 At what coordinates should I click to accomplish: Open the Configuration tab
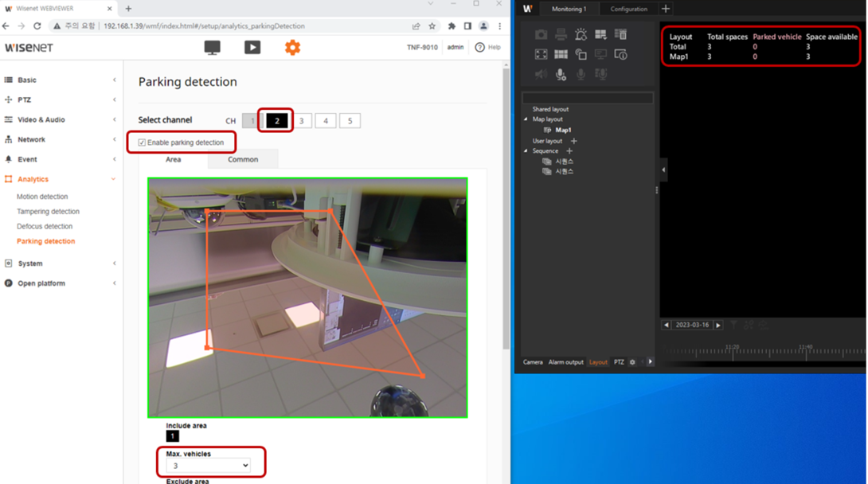[x=628, y=9]
